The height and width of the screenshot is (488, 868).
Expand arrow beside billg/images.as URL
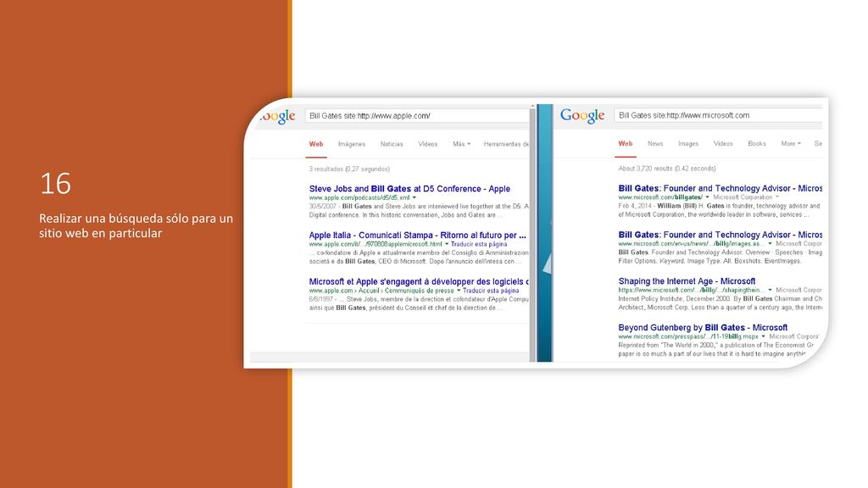770,243
